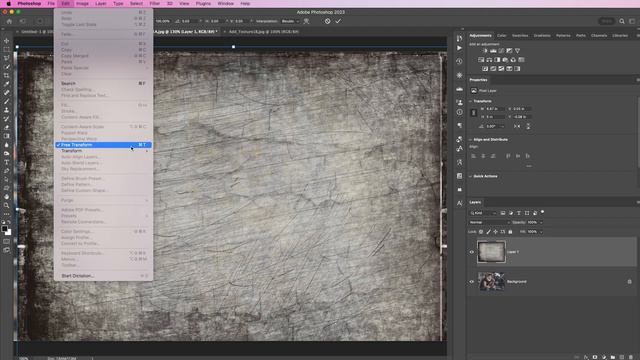Open the Filter menu
This screenshot has width=640, height=360.
pos(155,4)
